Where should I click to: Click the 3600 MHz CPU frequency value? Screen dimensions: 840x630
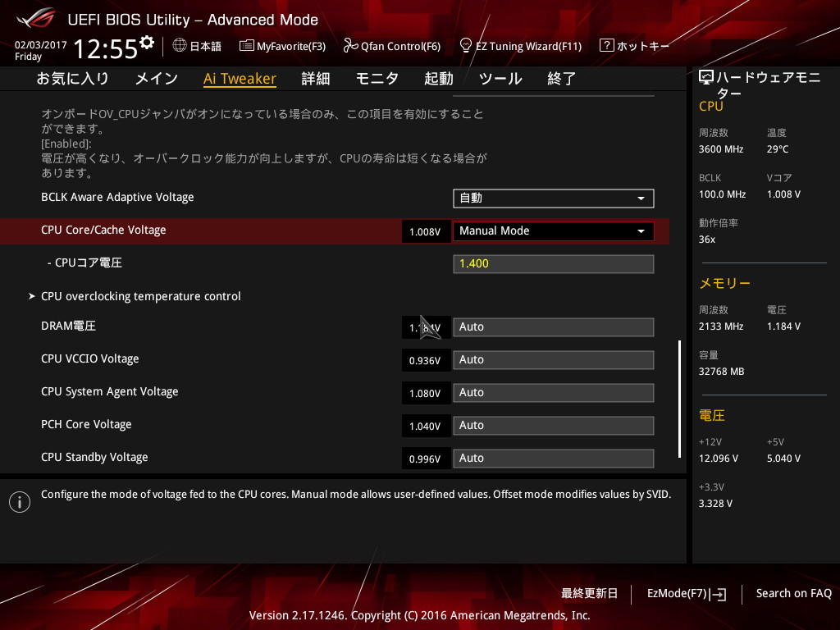point(721,149)
